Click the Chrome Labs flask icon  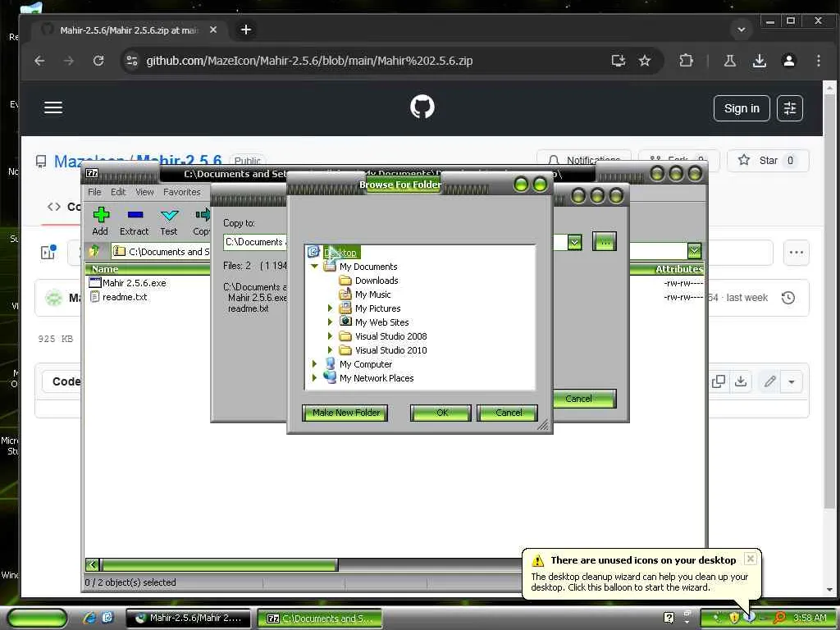click(x=729, y=61)
